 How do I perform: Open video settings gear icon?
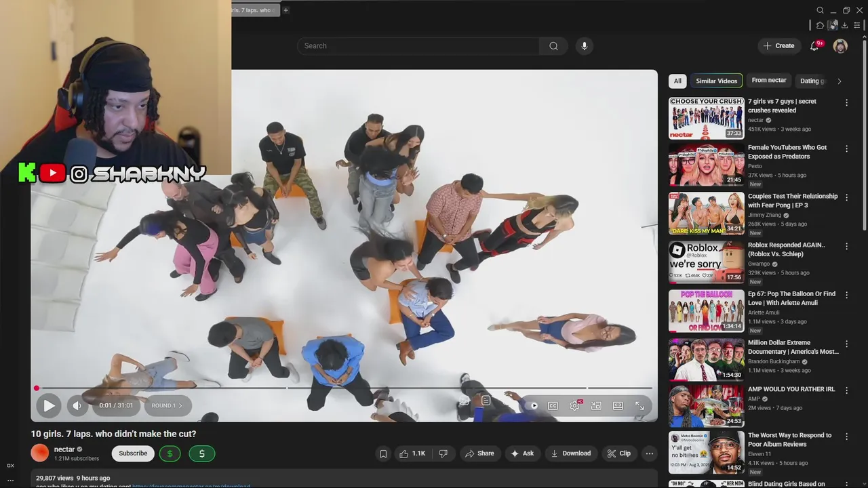575,405
